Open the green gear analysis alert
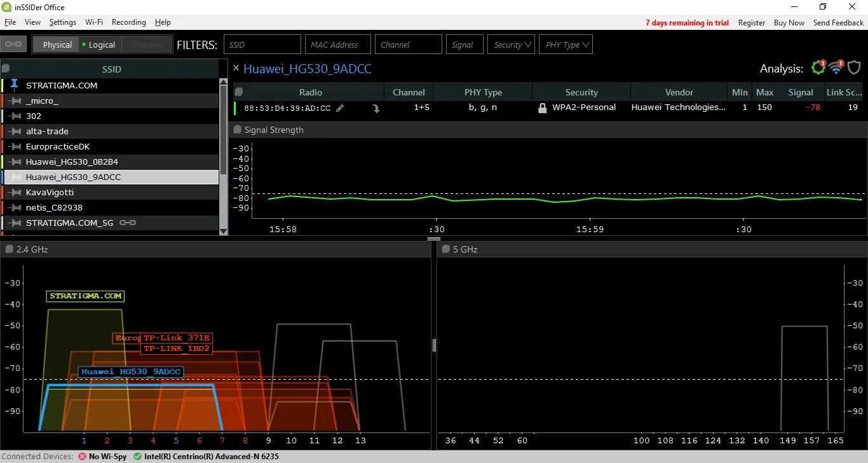868x463 pixels. tap(818, 67)
